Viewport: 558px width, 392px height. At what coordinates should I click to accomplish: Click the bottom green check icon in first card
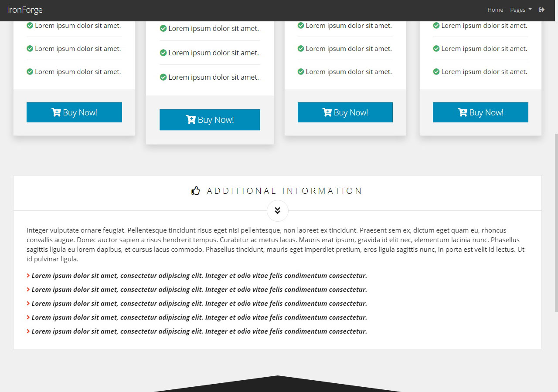30,72
